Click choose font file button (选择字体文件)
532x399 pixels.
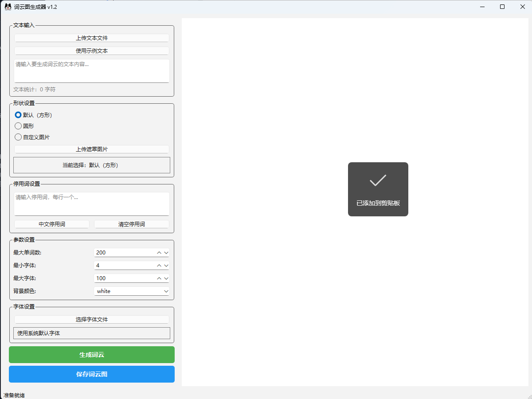click(92, 320)
